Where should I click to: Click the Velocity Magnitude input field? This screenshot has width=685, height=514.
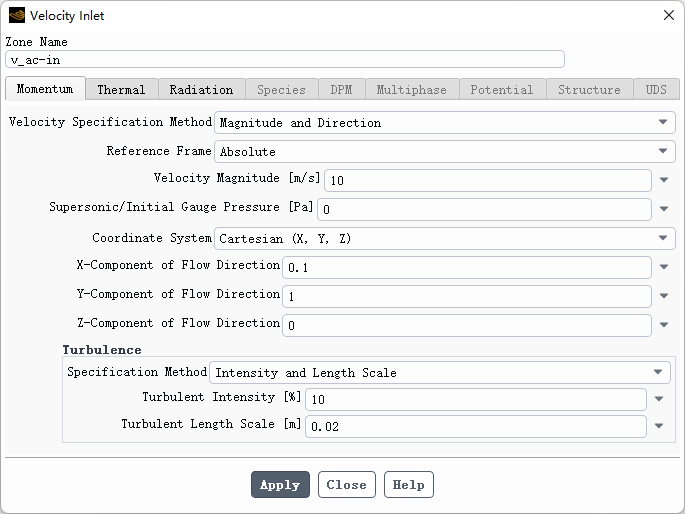coord(488,181)
